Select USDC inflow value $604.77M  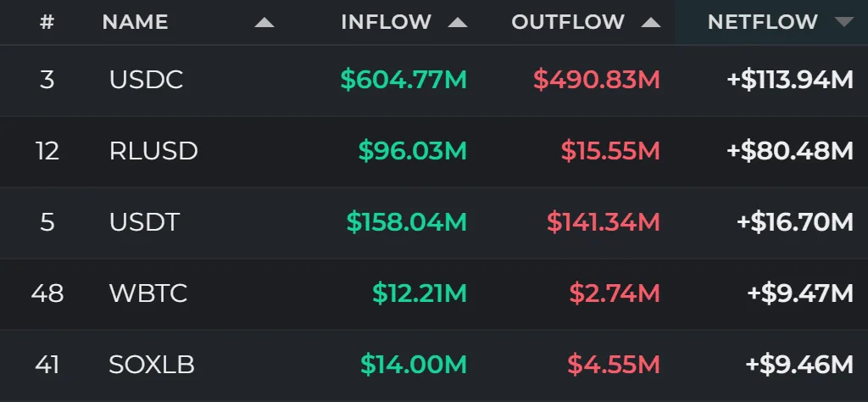click(403, 80)
